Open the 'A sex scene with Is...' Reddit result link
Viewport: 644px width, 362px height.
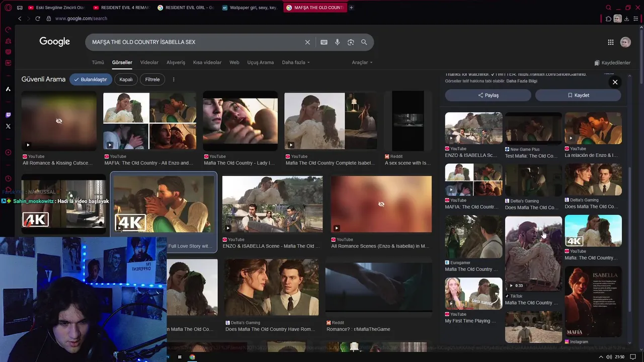408,163
